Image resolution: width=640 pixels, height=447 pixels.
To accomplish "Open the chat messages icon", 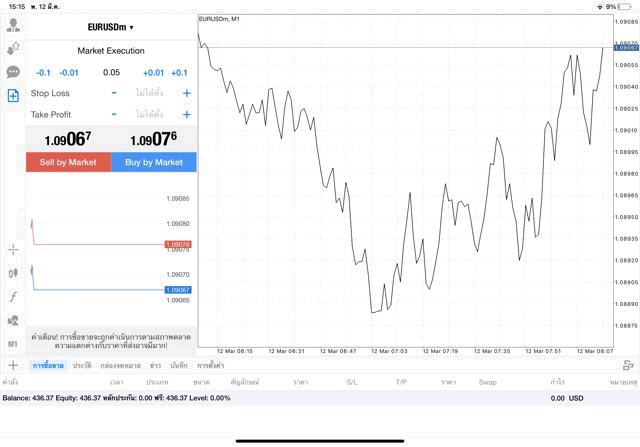I will click(x=13, y=72).
